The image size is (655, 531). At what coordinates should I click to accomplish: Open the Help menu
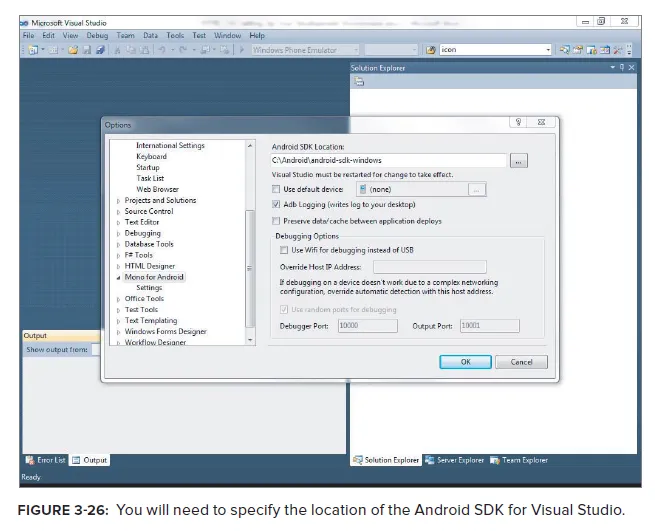point(257,36)
